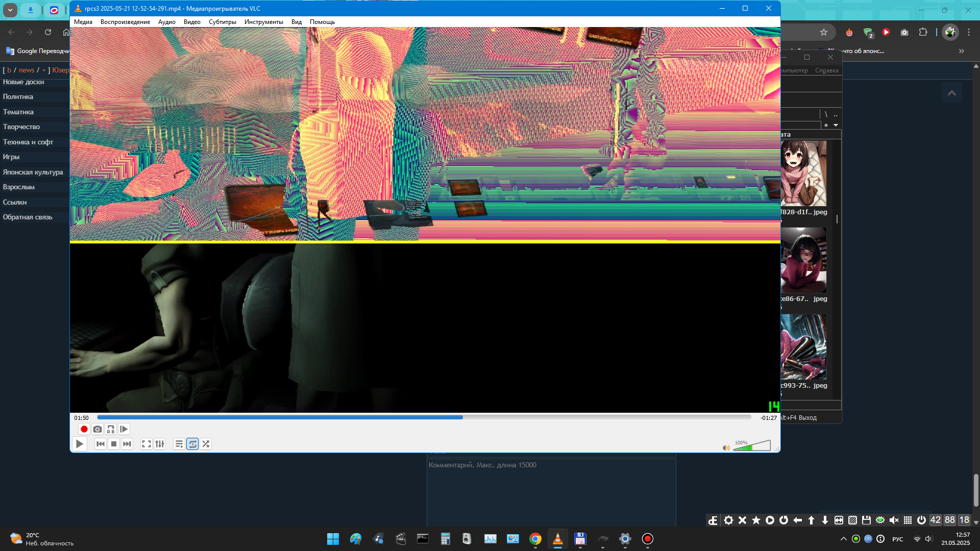Toggle random shuffle playback

[206, 444]
